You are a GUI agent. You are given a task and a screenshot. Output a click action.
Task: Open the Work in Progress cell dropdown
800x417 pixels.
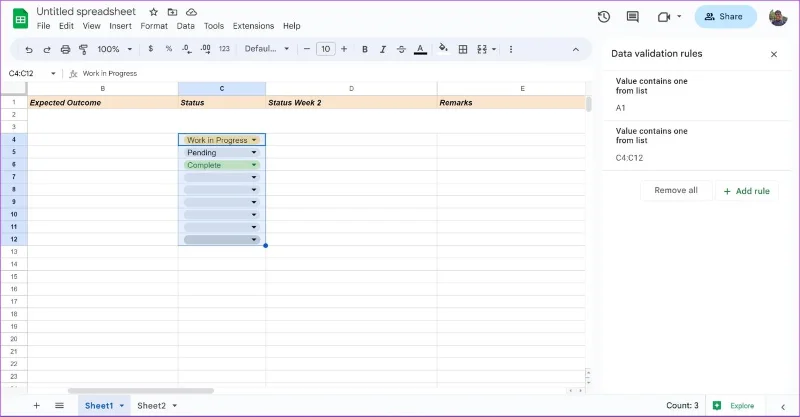pyautogui.click(x=254, y=140)
